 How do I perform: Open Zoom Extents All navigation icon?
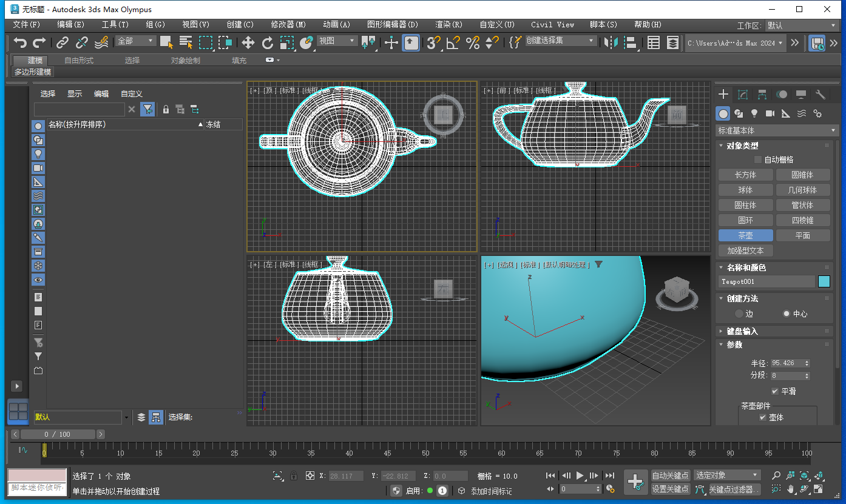(818, 475)
